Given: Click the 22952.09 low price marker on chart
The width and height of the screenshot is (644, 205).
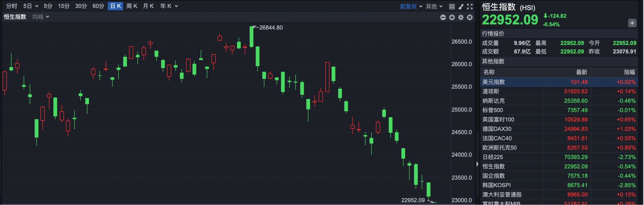Looking at the screenshot, I should coord(413,200).
